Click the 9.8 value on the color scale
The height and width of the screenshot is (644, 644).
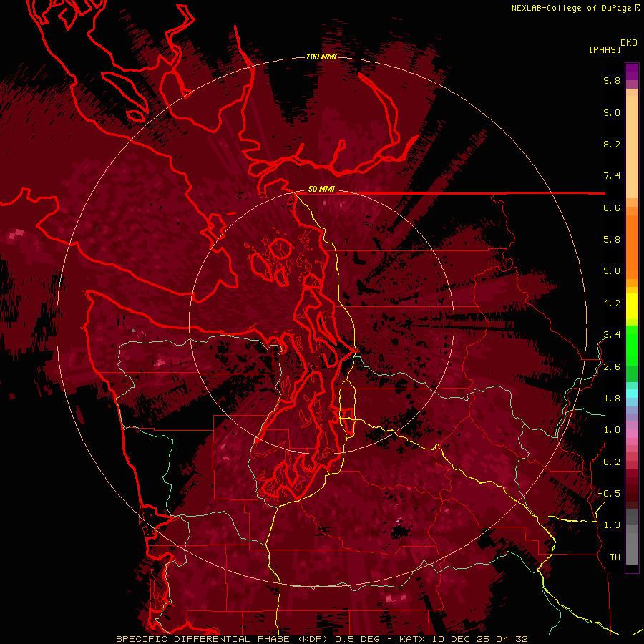[612, 80]
